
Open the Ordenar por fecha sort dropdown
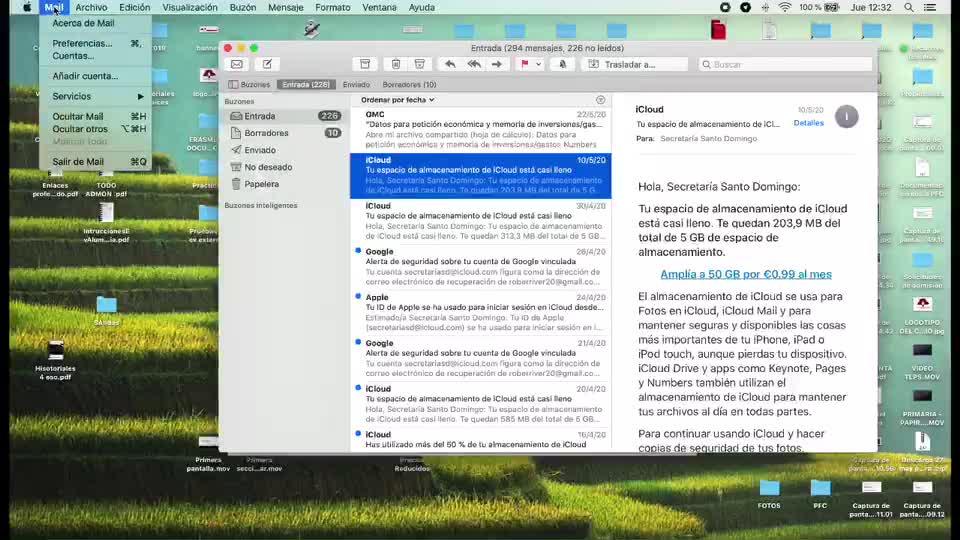pos(397,100)
